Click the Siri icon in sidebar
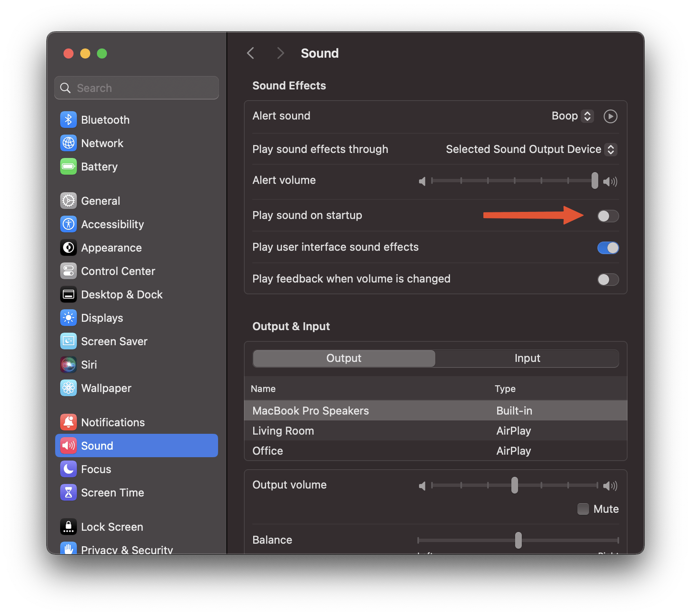The height and width of the screenshot is (616, 691). coord(69,365)
